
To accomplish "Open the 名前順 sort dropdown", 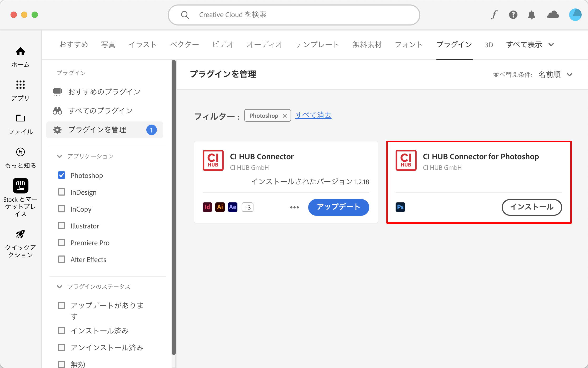I will tap(555, 75).
